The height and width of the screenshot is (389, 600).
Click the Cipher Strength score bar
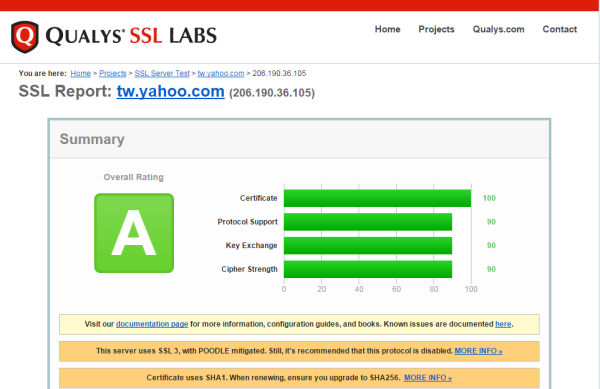click(368, 269)
